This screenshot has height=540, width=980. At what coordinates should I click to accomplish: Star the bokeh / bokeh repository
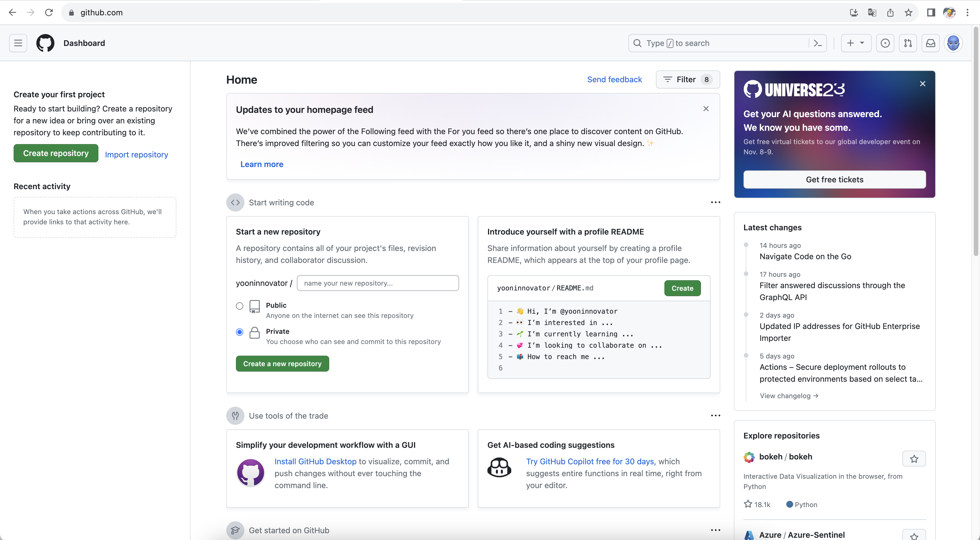914,459
